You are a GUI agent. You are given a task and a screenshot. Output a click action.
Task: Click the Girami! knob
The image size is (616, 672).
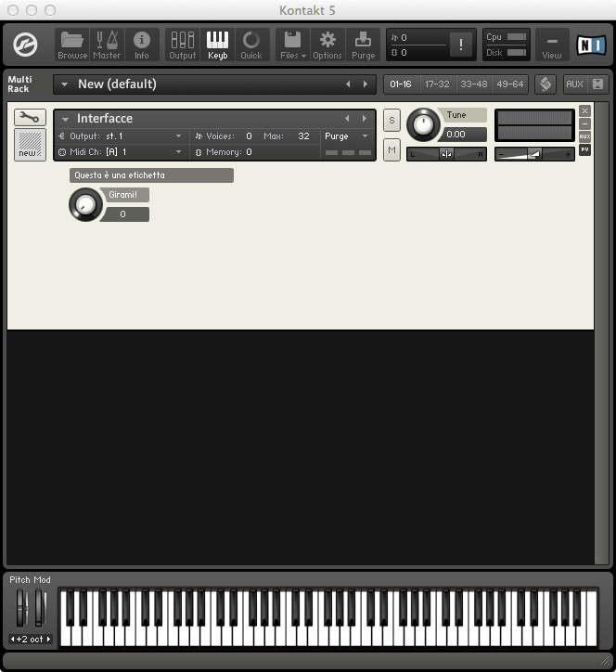pyautogui.click(x=84, y=204)
